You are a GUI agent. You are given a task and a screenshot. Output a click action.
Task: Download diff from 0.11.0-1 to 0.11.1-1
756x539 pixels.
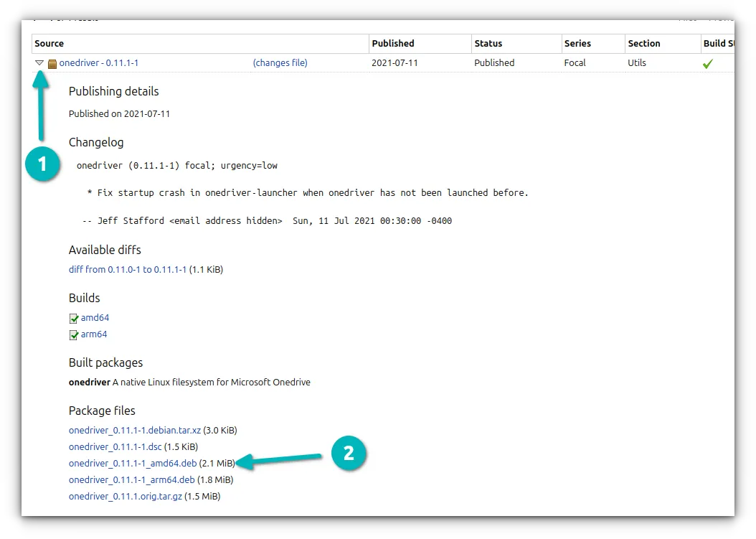point(126,269)
